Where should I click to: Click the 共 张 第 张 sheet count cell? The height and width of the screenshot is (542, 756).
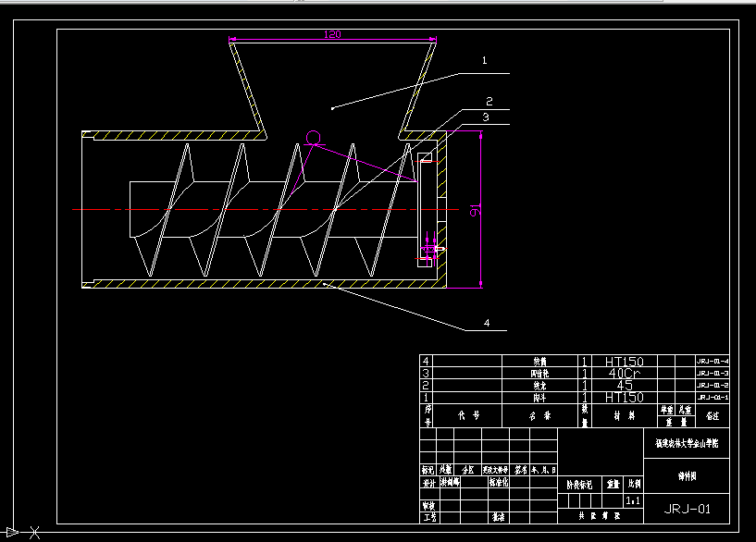(x=600, y=516)
